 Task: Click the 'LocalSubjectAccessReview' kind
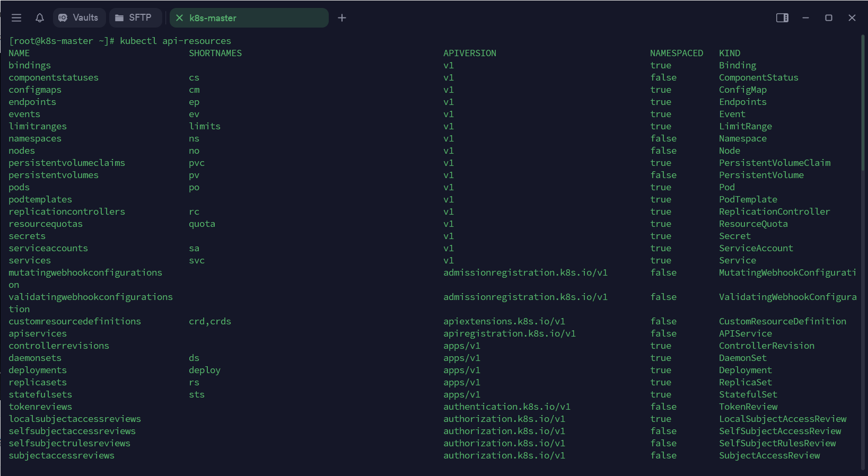point(783,419)
